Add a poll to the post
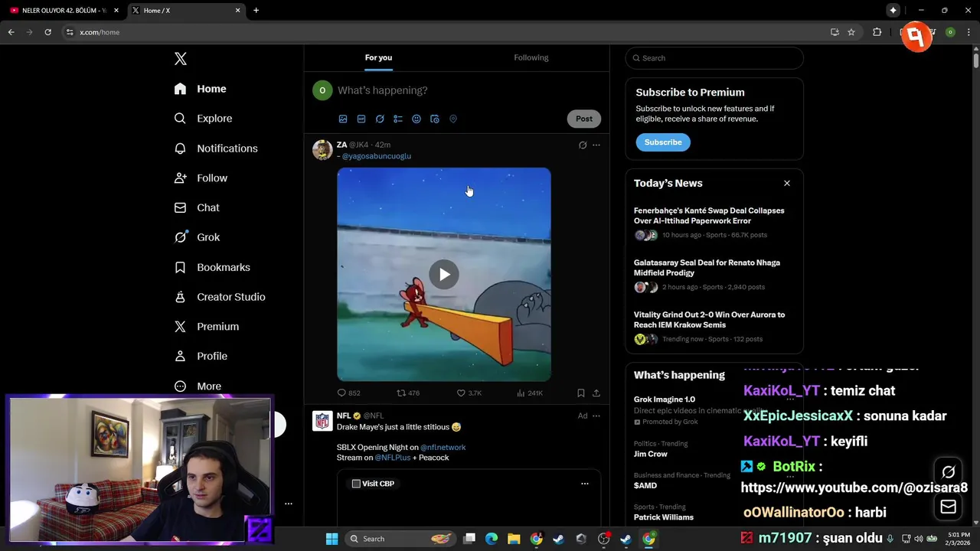This screenshot has height=551, width=980. pyautogui.click(x=398, y=119)
